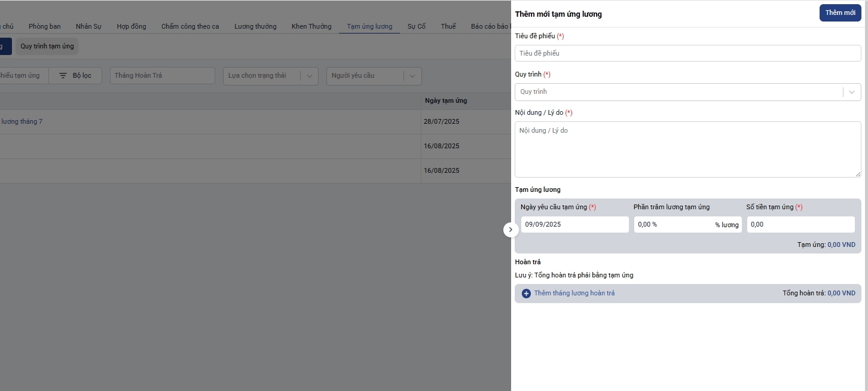The height and width of the screenshot is (391, 868).
Task: Click into the Nội dung / Lý do textarea
Action: point(687,149)
